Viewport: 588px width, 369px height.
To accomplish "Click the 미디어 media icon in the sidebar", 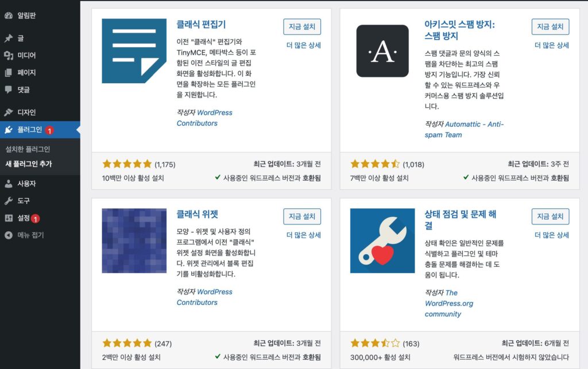I will 8,56.
